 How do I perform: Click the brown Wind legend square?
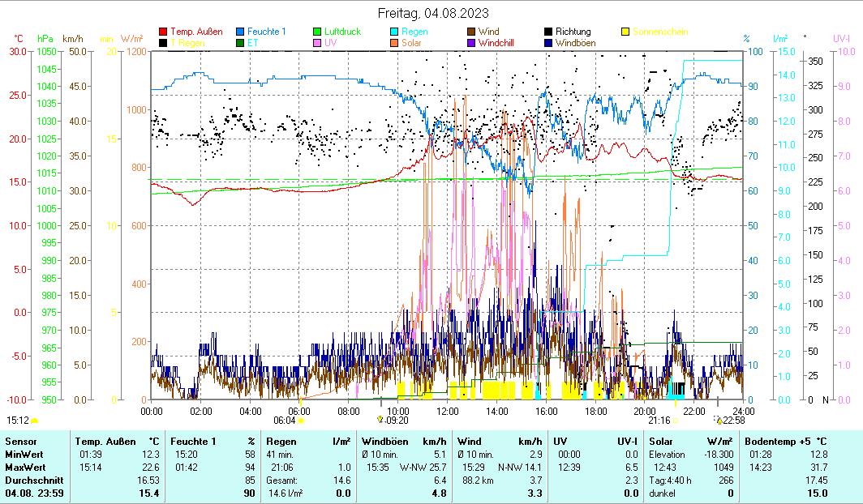click(x=471, y=32)
